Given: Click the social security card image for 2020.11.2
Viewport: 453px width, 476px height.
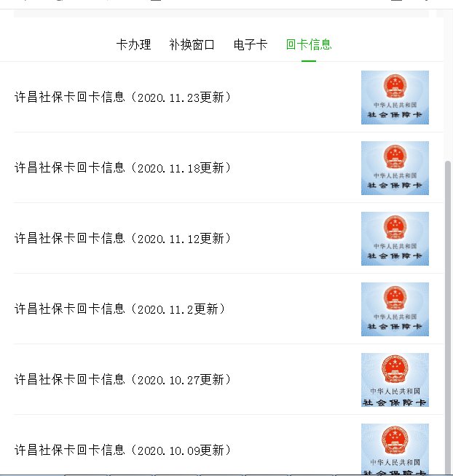Looking at the screenshot, I should 395,309.
